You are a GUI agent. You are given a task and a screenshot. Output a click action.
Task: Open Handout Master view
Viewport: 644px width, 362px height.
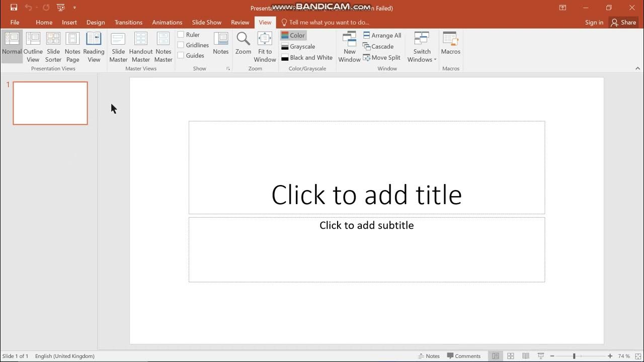tap(141, 46)
